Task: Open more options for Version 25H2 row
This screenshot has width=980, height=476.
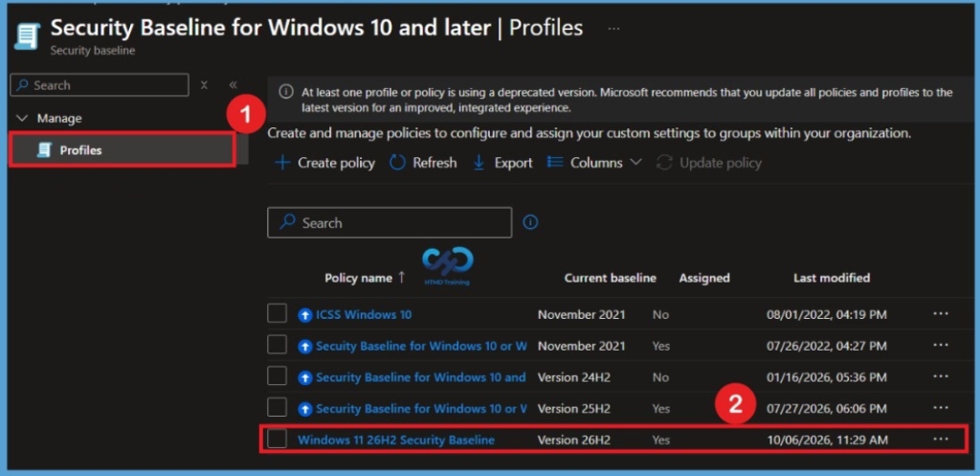Action: click(941, 407)
